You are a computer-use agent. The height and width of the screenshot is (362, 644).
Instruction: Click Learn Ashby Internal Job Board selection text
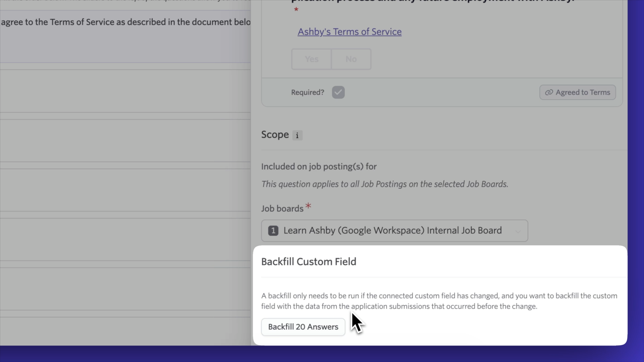(392, 231)
